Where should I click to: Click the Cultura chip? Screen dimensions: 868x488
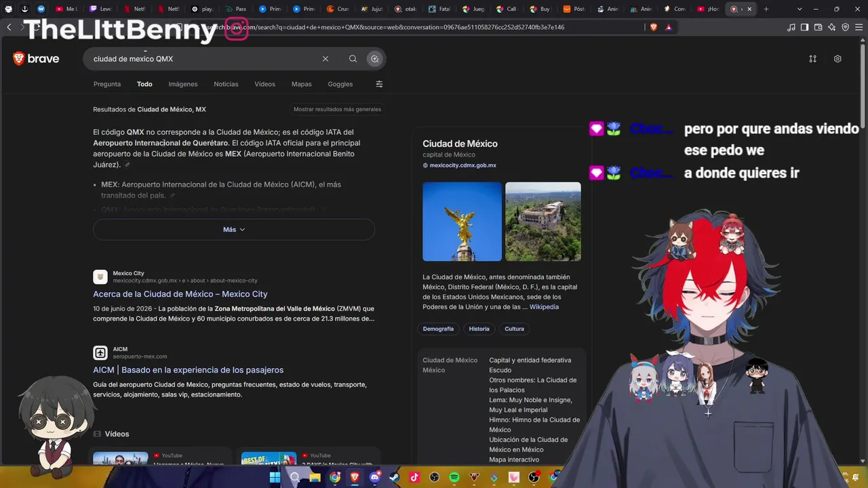515,329
